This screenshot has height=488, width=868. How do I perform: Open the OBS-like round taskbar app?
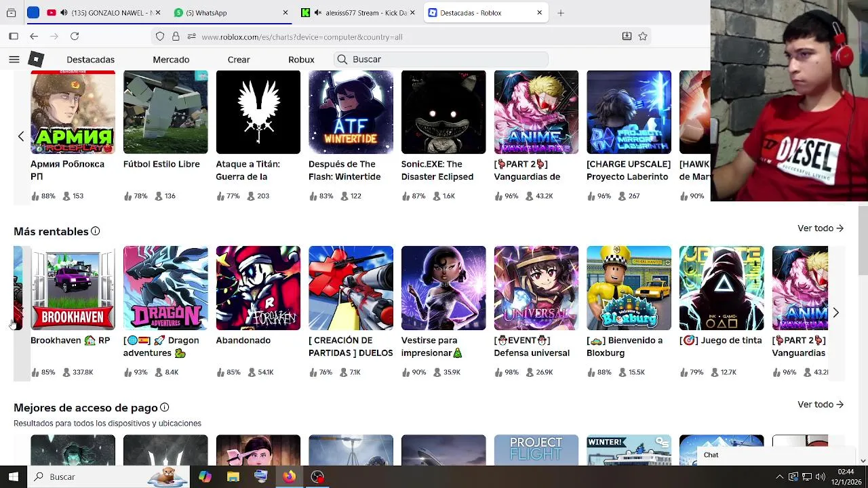pyautogui.click(x=317, y=476)
